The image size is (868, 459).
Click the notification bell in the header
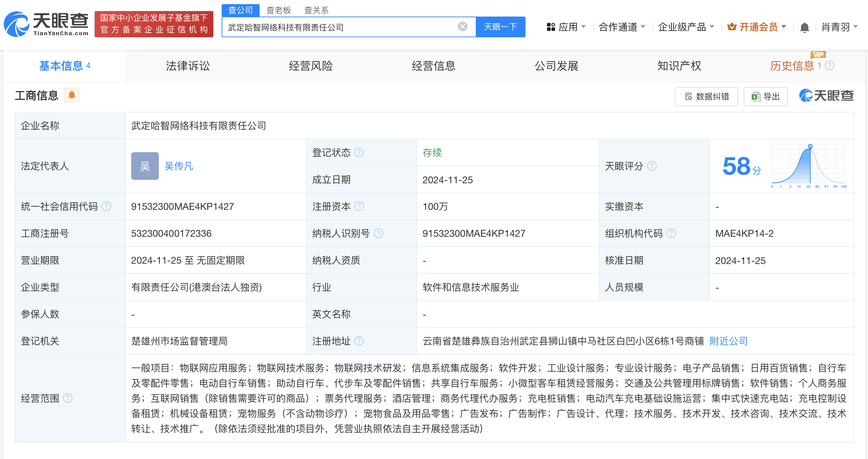click(804, 27)
